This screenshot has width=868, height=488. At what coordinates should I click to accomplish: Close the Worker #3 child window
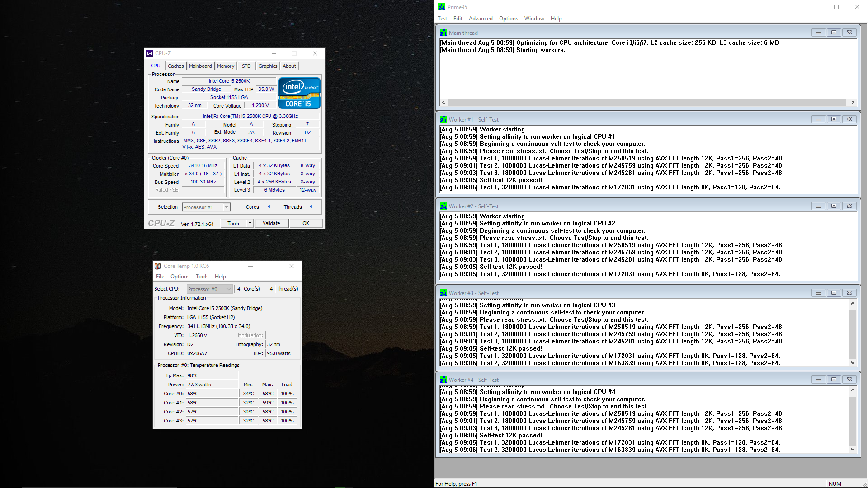click(x=849, y=293)
